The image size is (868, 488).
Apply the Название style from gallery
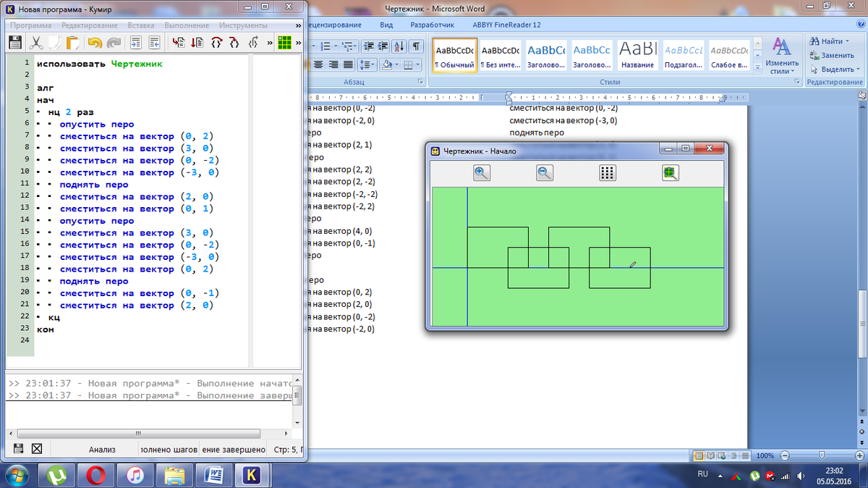click(x=638, y=56)
